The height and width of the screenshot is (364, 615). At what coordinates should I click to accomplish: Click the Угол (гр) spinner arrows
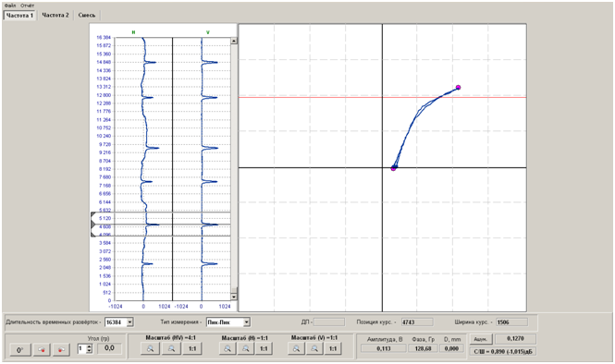89,348
